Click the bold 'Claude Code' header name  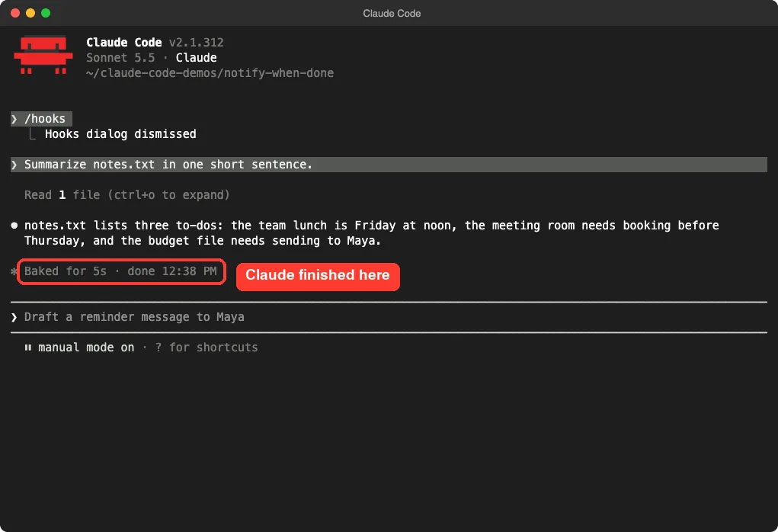[124, 42]
